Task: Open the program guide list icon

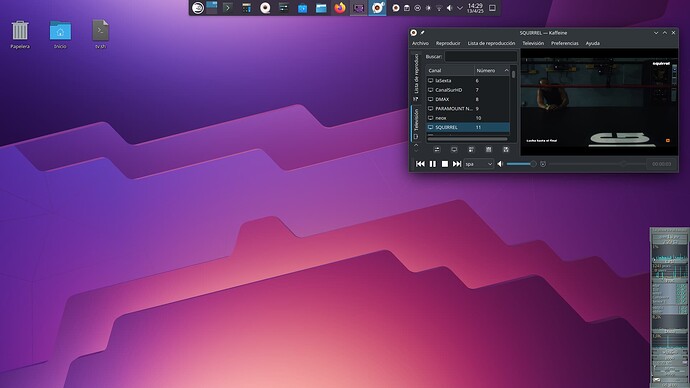Action: (x=471, y=150)
